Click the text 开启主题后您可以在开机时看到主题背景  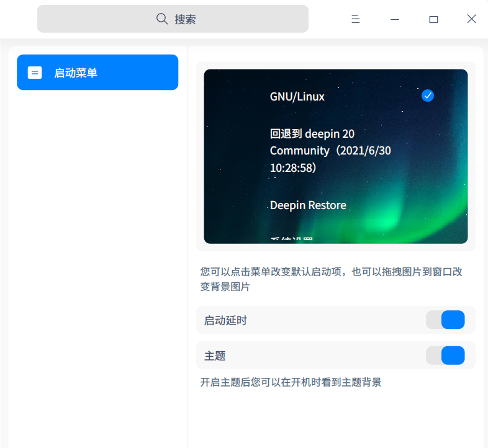[x=291, y=382]
